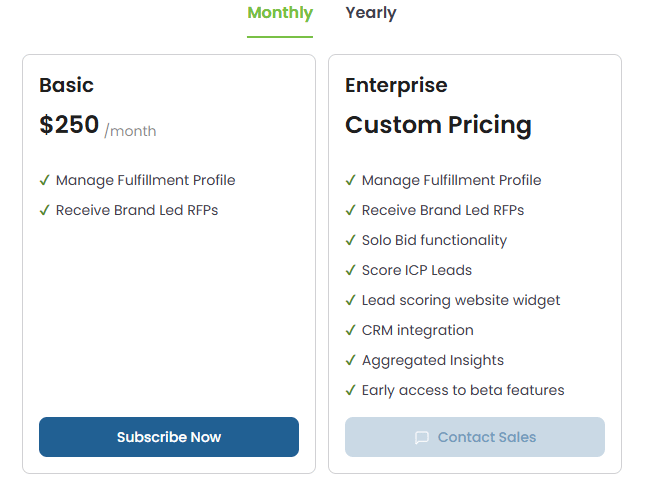
Task: Click checkmark next to Aggregated Insights
Action: [x=351, y=361]
